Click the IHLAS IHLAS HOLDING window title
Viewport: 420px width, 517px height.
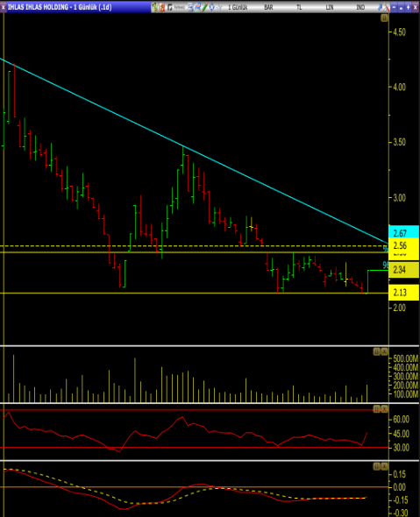click(60, 7)
